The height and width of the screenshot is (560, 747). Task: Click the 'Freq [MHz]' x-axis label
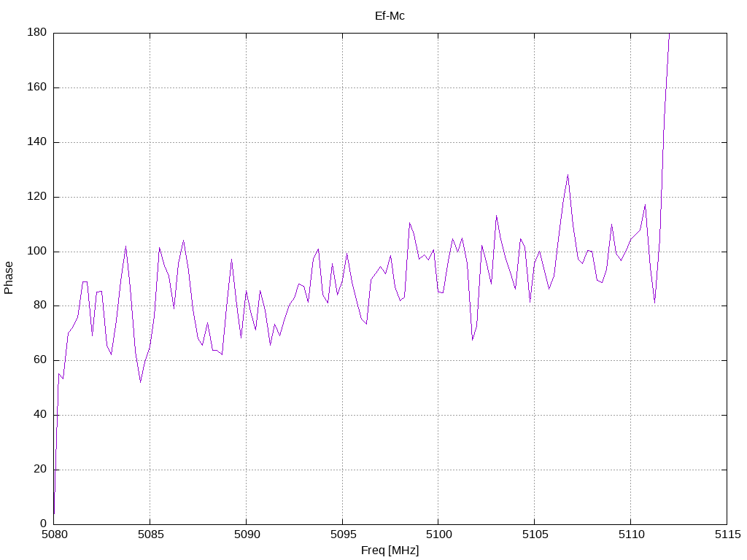tap(390, 551)
